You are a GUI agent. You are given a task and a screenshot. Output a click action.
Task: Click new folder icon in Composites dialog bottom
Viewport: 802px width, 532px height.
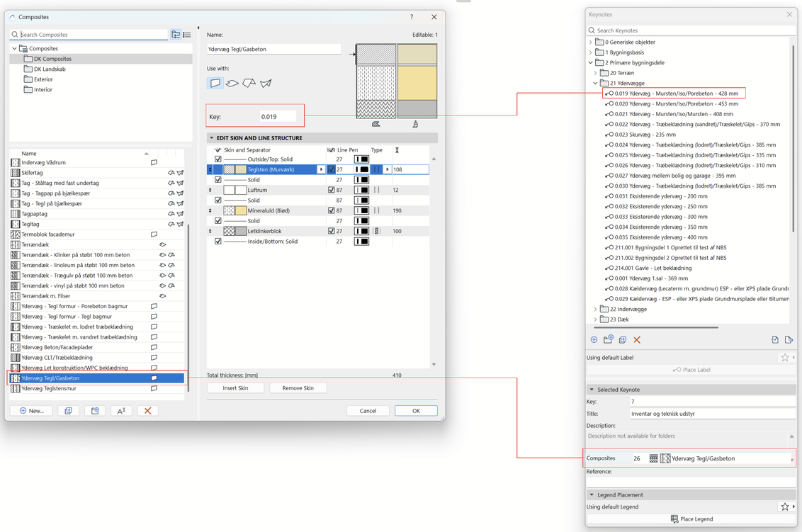tap(95, 411)
